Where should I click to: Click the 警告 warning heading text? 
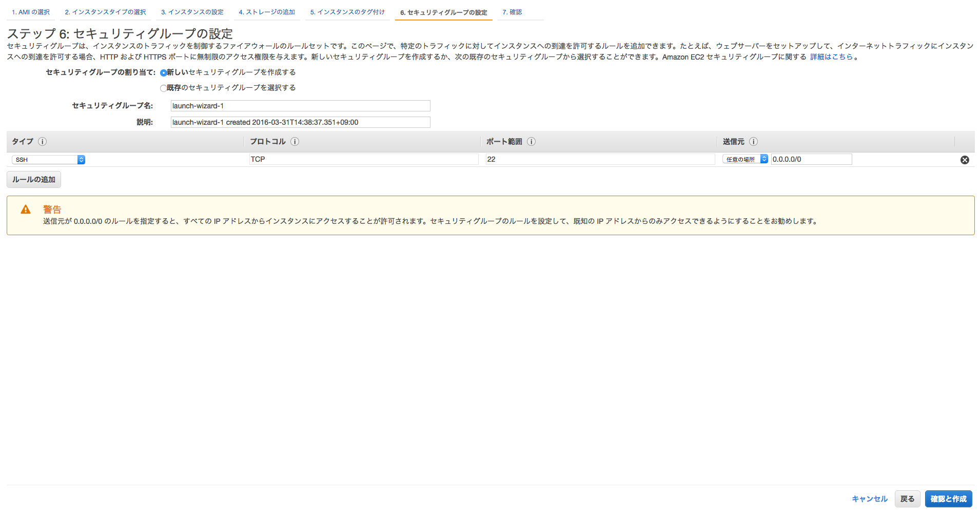coord(52,209)
